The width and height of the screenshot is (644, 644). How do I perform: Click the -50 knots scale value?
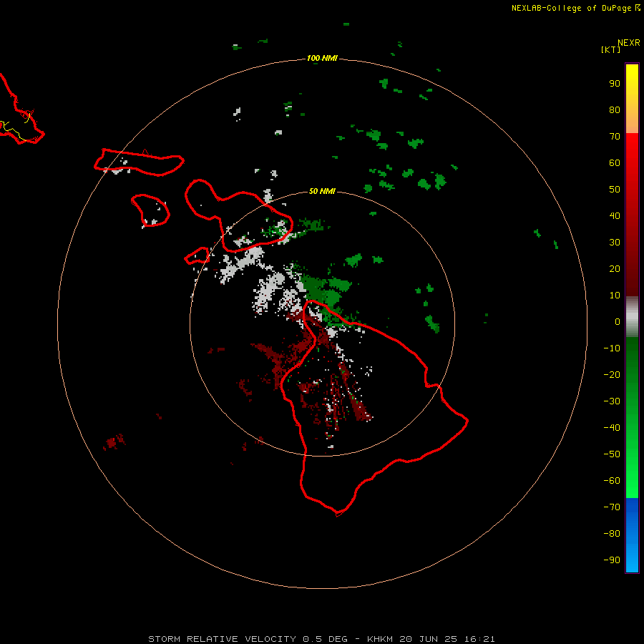(612, 454)
